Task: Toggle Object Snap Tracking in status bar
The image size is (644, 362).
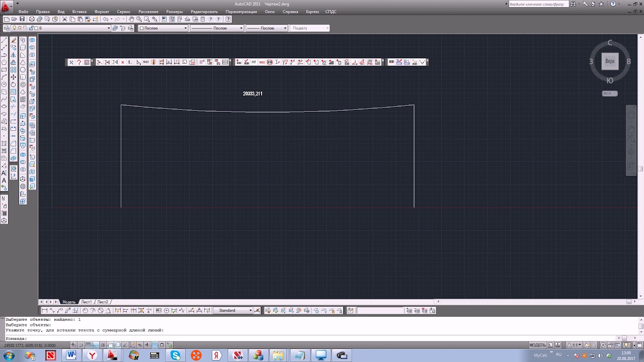Action: 125,345
